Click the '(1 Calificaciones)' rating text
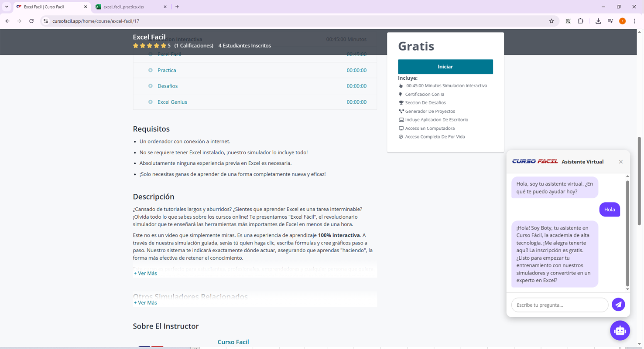The width and height of the screenshot is (644, 349). click(x=194, y=45)
